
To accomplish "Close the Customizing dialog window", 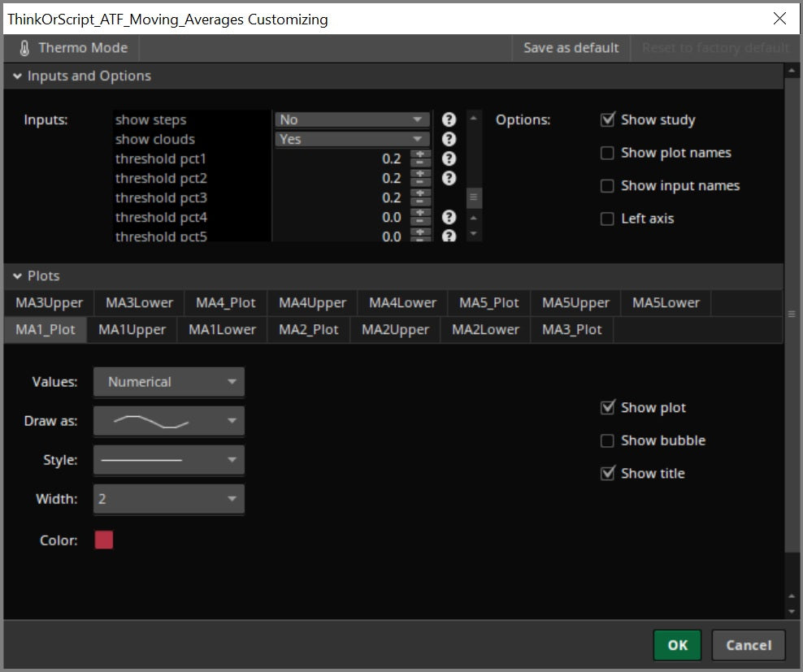I will click(x=779, y=19).
